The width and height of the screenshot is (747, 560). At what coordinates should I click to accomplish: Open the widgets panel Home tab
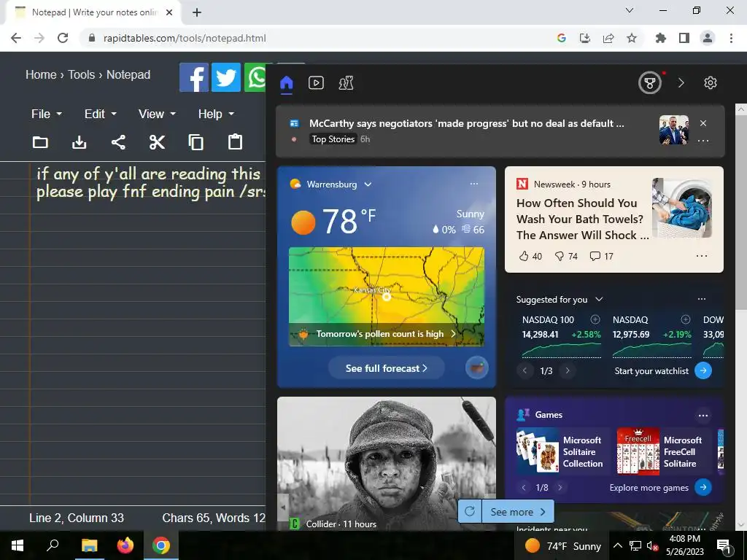pos(286,83)
